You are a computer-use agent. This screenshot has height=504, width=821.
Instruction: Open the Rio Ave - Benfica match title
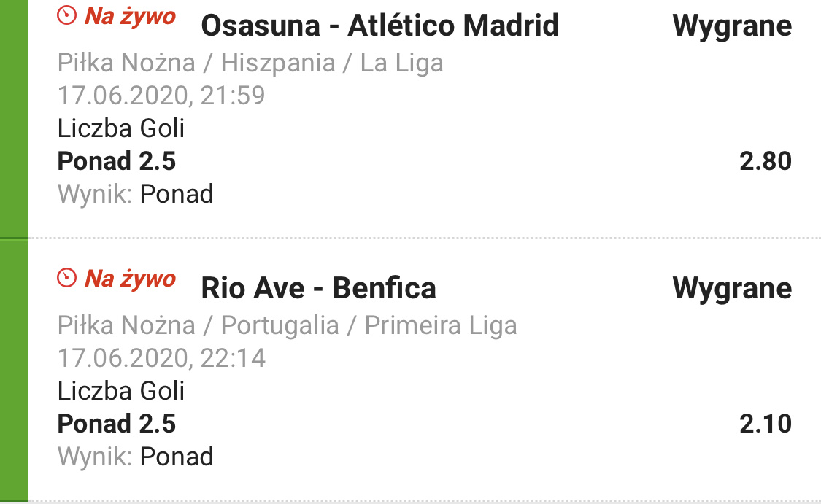pos(318,288)
